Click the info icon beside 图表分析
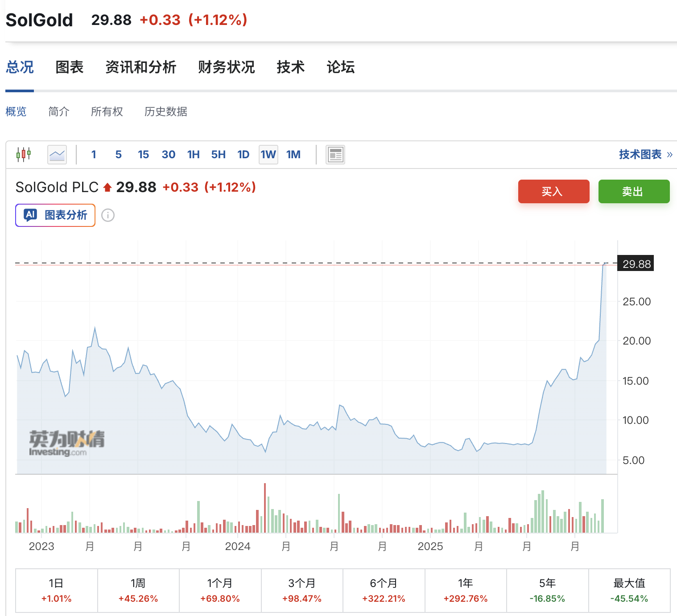Screen dimensions: 677x616 coord(108,215)
